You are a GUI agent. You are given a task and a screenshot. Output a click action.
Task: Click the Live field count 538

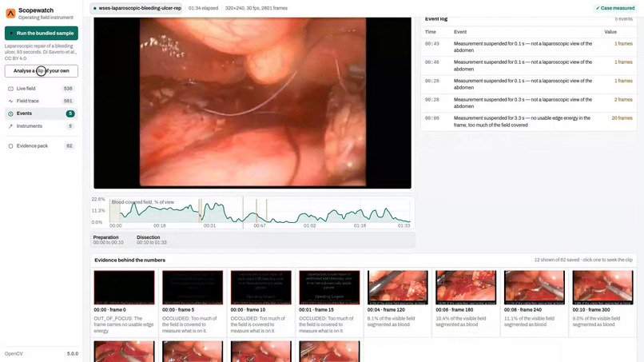68,89
